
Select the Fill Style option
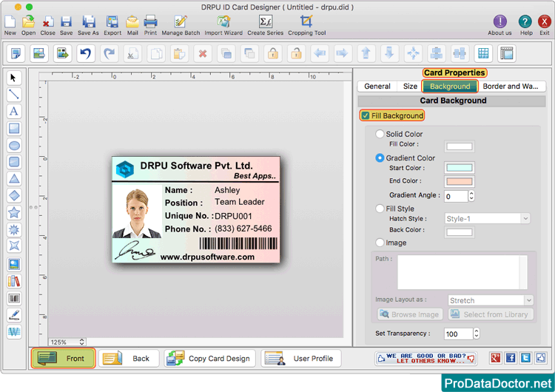(380, 209)
